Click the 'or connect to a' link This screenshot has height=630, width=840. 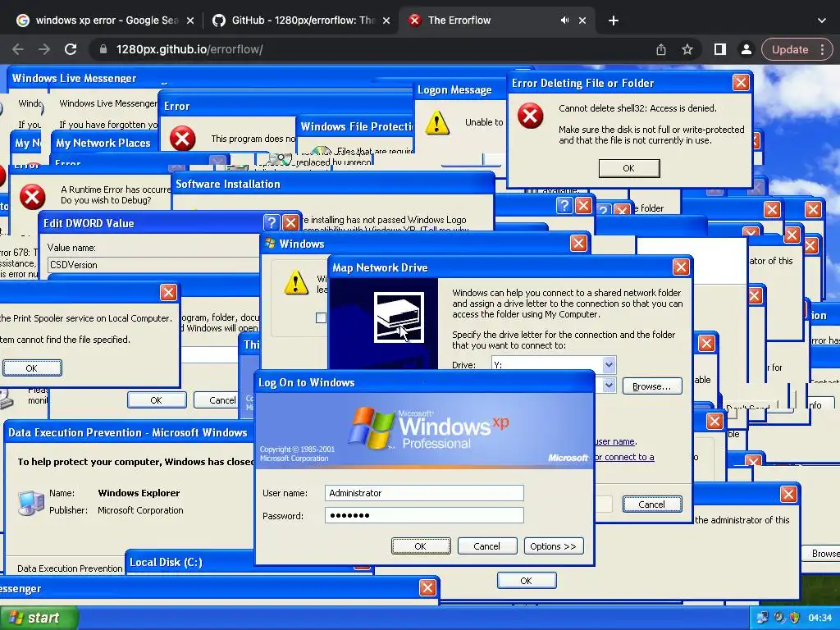coord(624,457)
